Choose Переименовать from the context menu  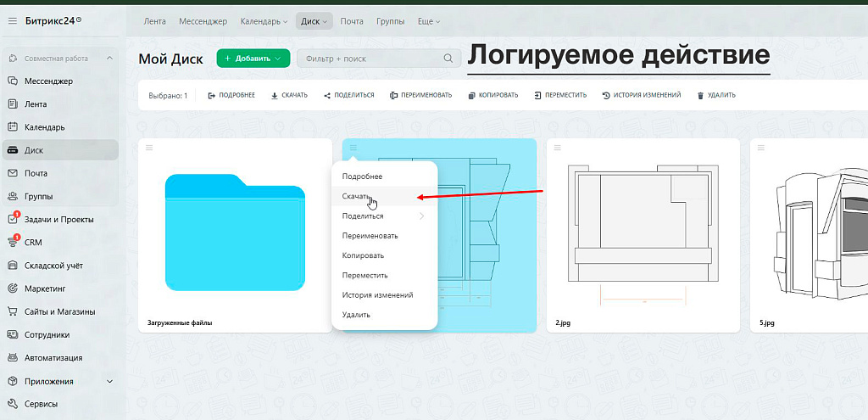pyautogui.click(x=370, y=235)
